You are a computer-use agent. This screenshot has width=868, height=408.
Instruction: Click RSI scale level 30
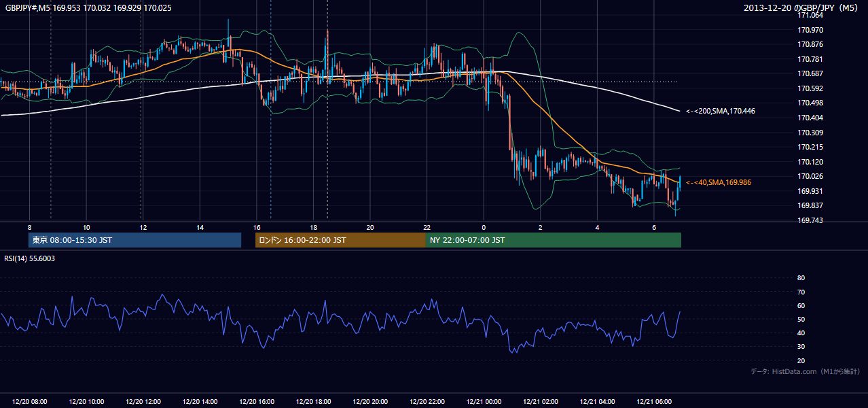801,347
